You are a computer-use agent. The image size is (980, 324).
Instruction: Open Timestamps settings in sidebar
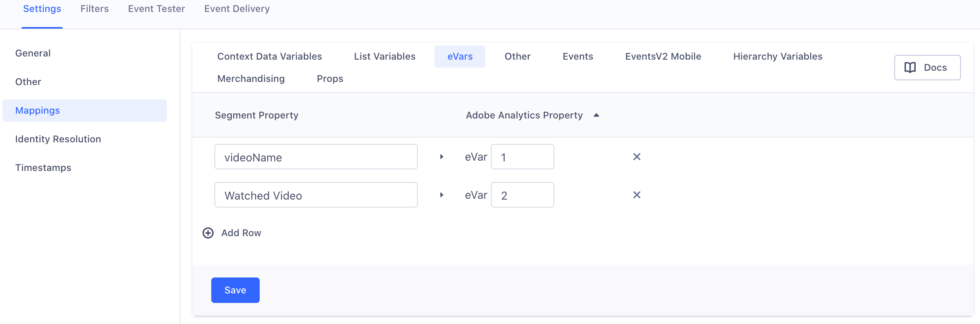[43, 168]
